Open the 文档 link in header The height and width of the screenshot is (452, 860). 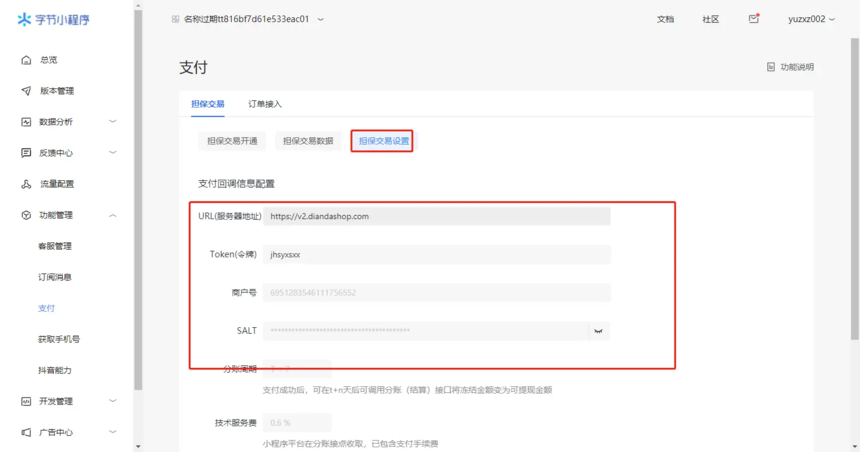click(665, 19)
